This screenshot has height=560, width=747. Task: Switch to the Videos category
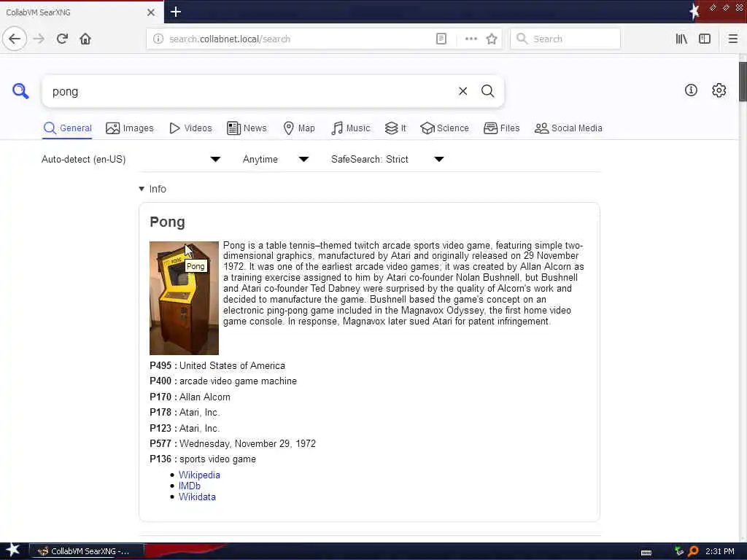pos(190,128)
